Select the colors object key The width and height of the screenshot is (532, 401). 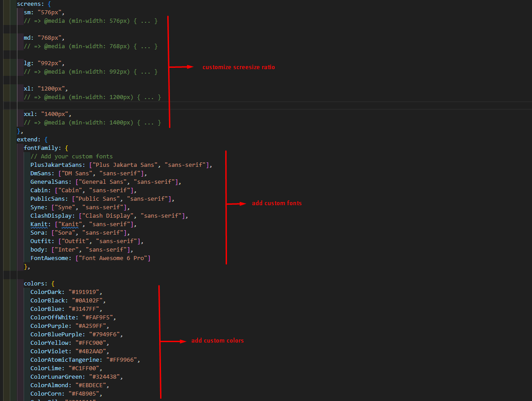[x=34, y=283]
